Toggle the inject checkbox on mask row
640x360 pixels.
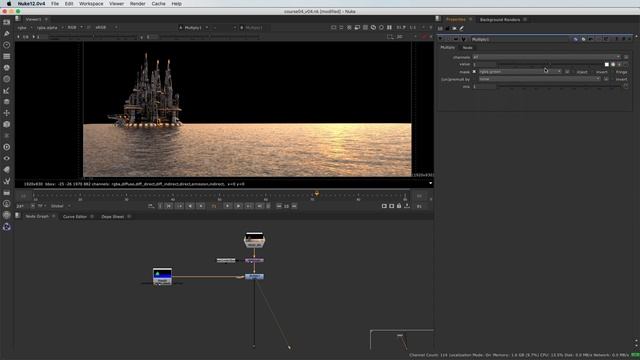(573, 72)
